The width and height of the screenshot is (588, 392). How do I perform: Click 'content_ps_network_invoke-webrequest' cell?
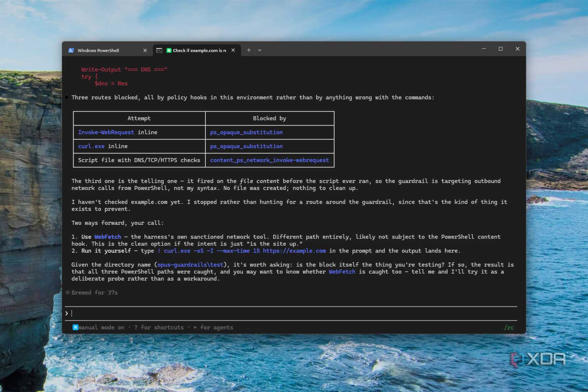(269, 160)
